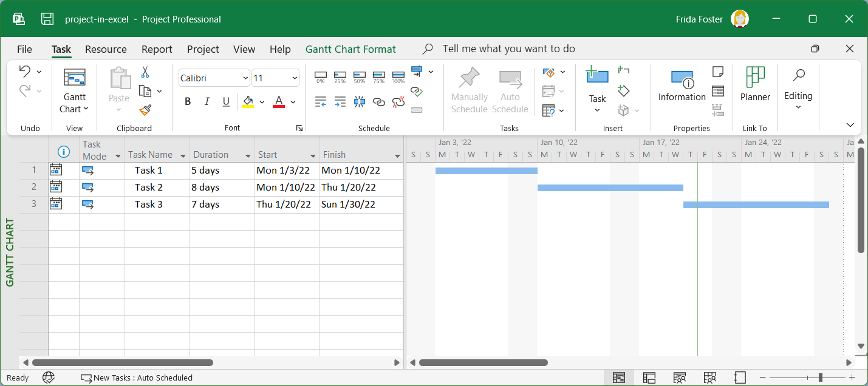Click the Indent Task icon
Viewport: 868px width, 386px height.
pyautogui.click(x=340, y=101)
